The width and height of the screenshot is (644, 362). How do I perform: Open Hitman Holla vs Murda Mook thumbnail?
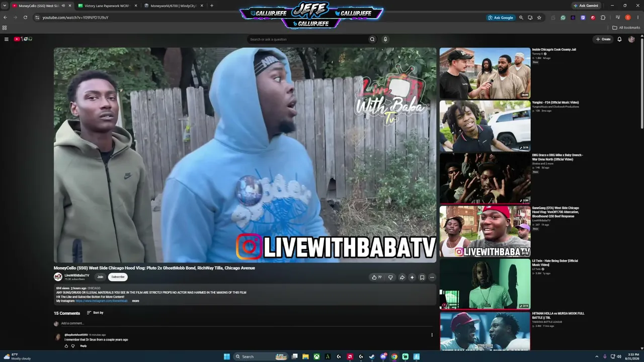485,331
